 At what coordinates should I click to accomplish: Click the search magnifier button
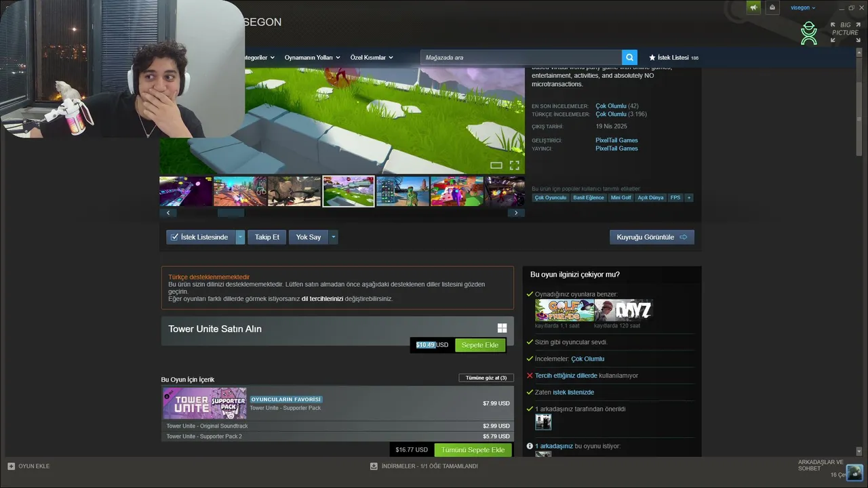click(630, 58)
